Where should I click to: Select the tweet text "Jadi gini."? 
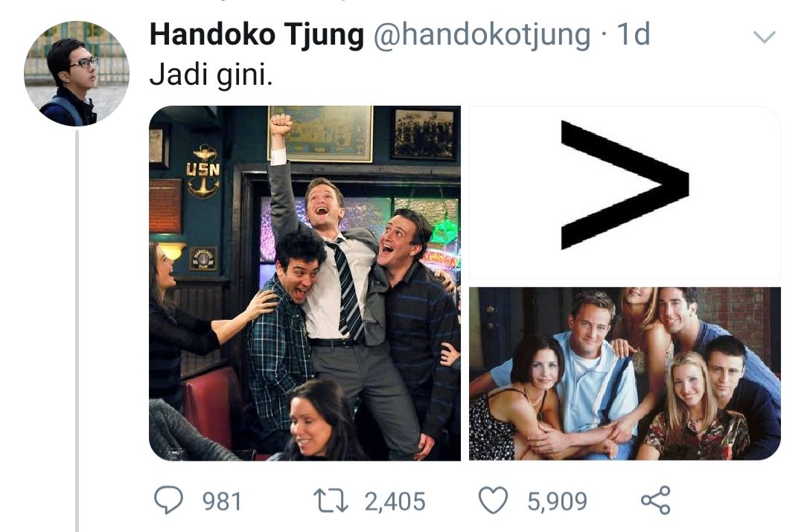pos(211,75)
